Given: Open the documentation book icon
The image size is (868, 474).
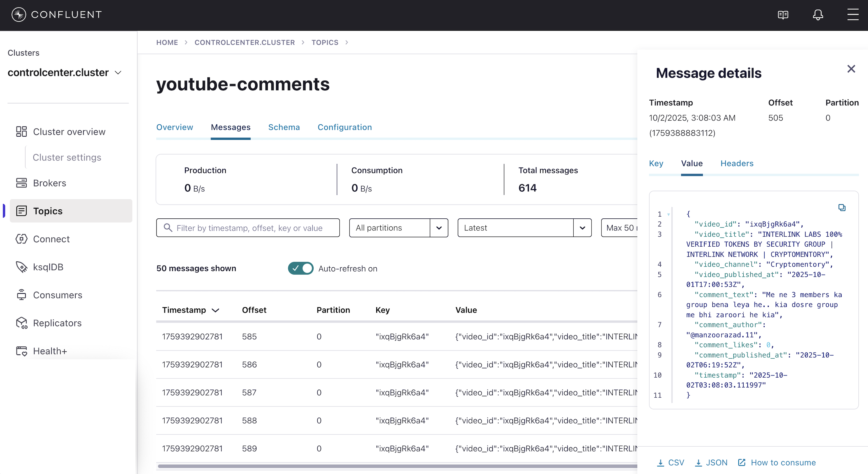Looking at the screenshot, I should (783, 15).
